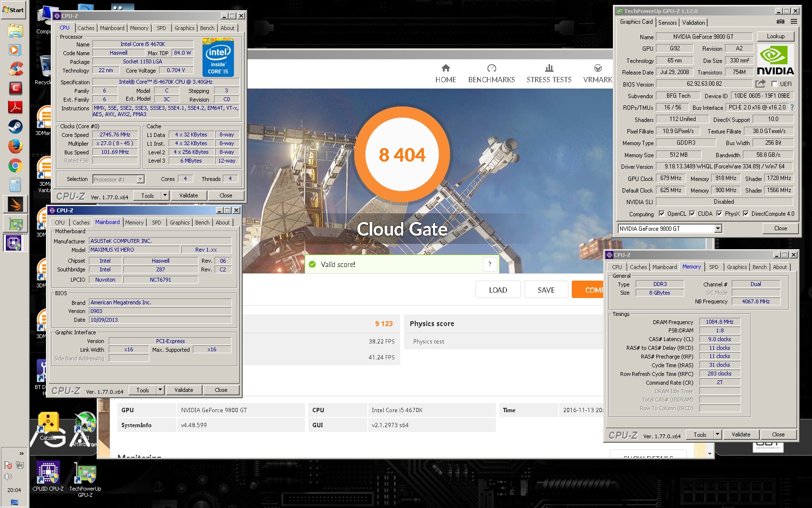The width and height of the screenshot is (812, 508).
Task: Open Windows Explorer from the taskbar
Action: 15,31
